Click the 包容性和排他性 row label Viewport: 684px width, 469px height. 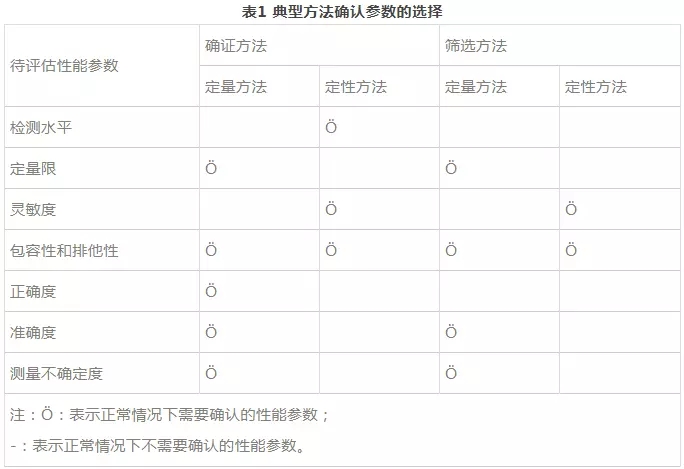64,250
